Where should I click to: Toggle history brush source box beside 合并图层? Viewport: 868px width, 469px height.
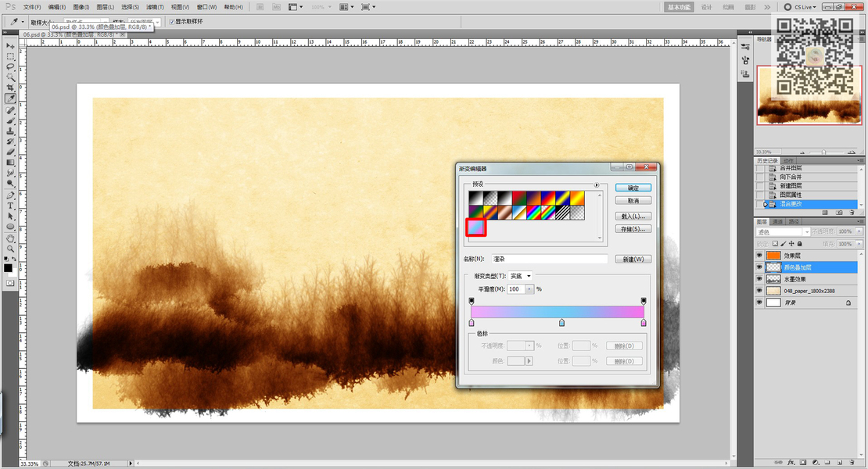click(x=760, y=168)
